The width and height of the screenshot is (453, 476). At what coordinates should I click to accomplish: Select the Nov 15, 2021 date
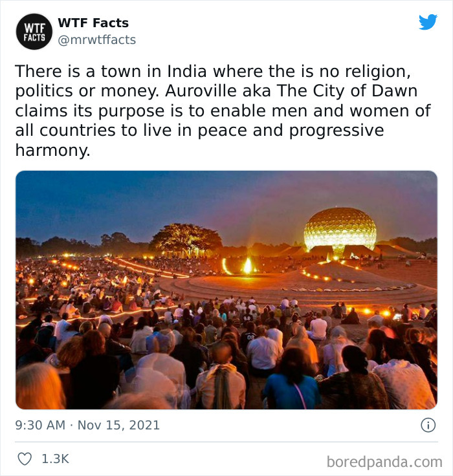coord(119,425)
